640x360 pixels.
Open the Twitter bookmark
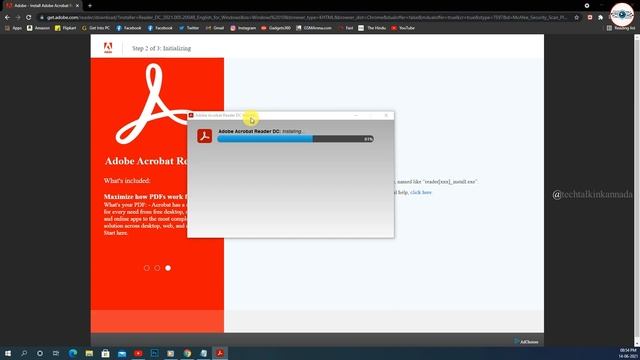(189, 28)
